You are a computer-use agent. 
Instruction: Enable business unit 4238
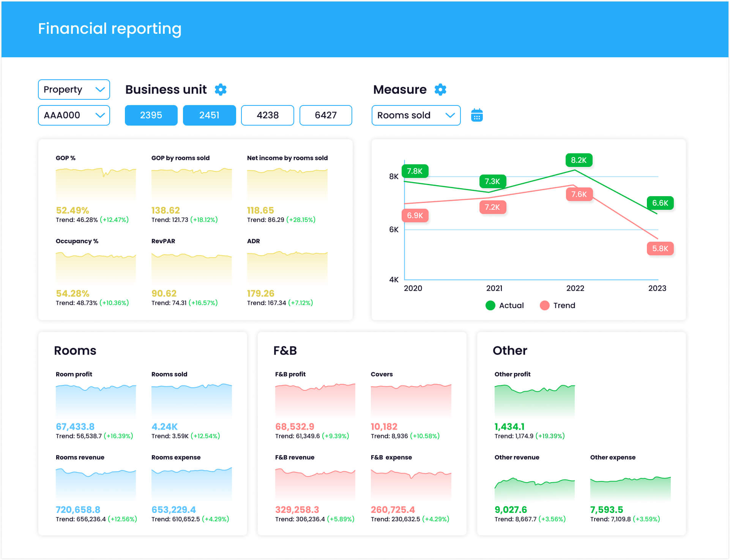tap(268, 115)
